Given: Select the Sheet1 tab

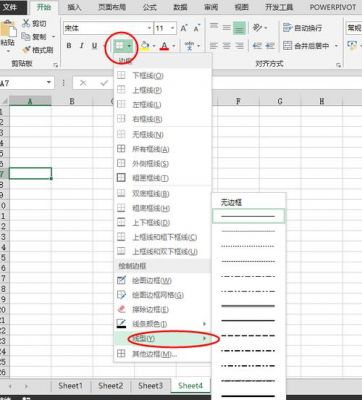Looking at the screenshot, I should [x=70, y=386].
